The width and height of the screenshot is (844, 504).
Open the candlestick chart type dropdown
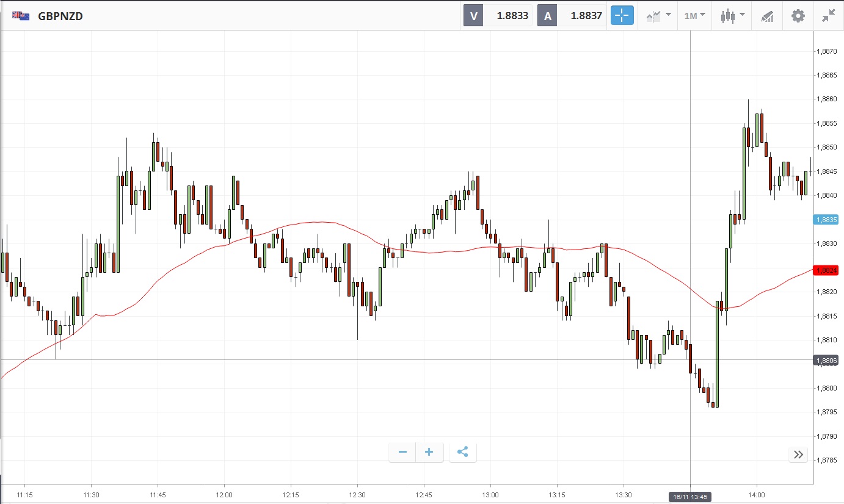(x=732, y=16)
